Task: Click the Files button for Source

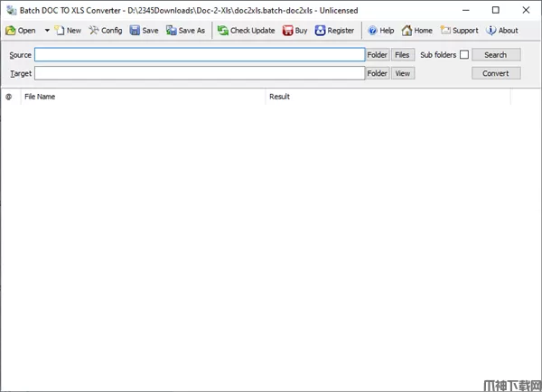Action: (403, 54)
